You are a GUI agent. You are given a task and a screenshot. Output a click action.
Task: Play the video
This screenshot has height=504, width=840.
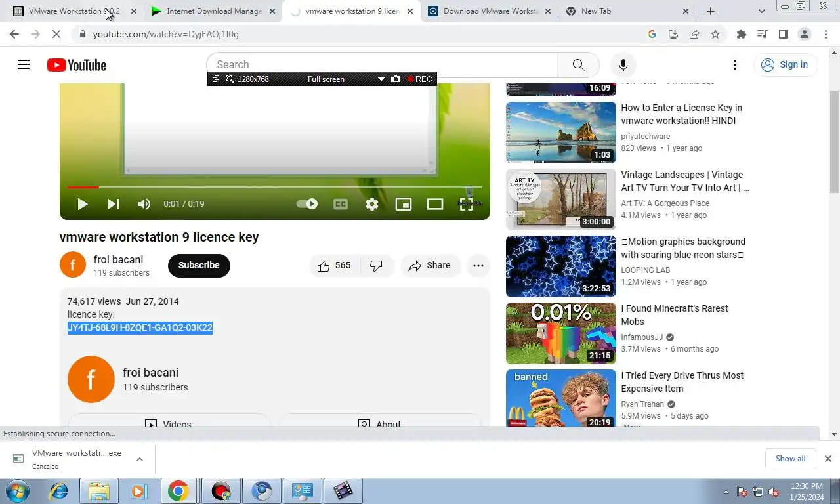click(83, 204)
